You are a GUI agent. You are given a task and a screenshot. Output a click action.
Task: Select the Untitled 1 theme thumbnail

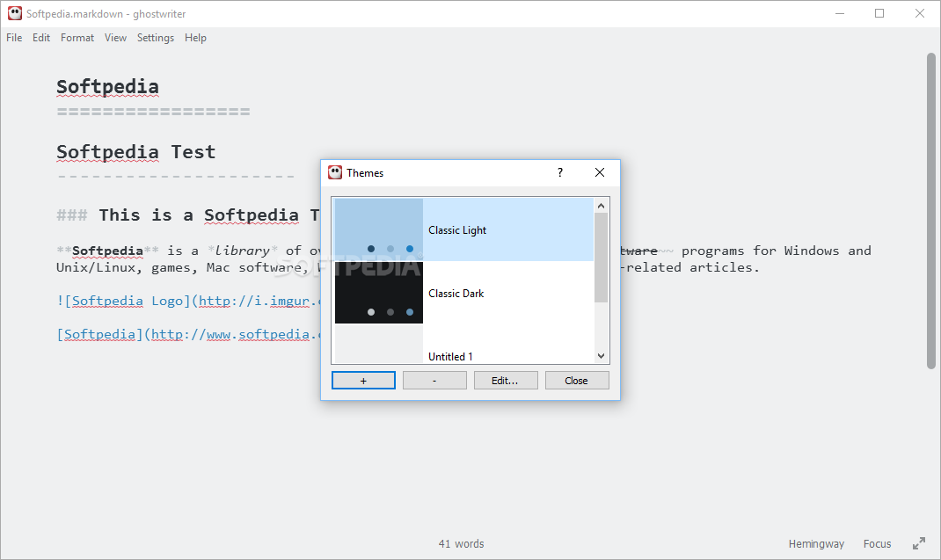click(x=379, y=345)
